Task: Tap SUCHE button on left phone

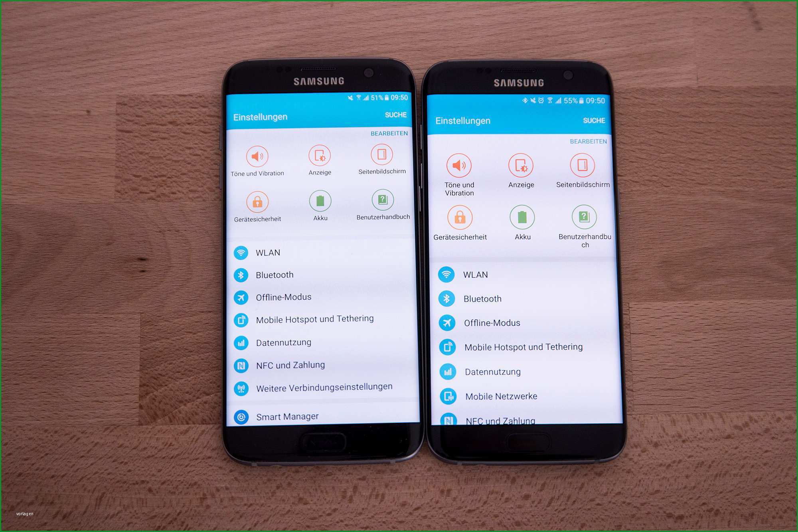Action: [x=389, y=115]
